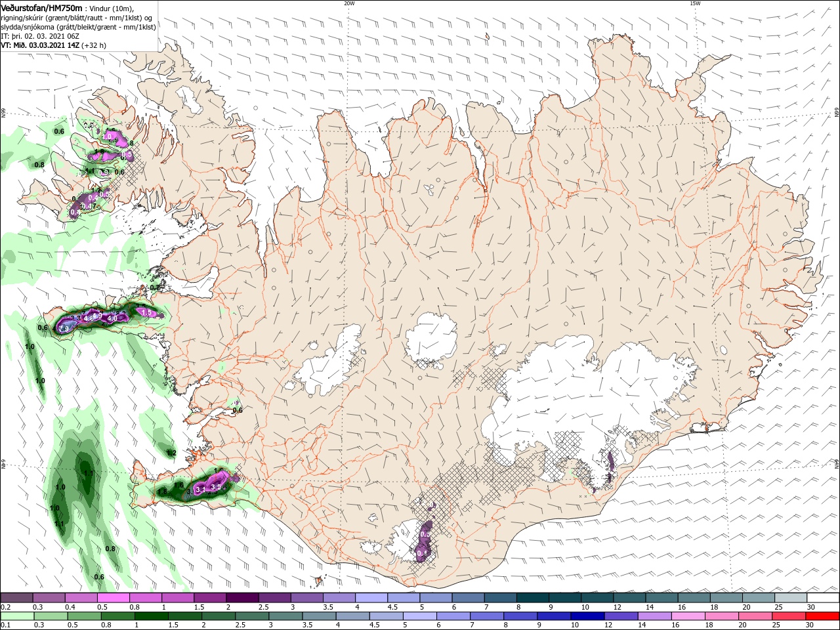Viewport: 840px width, 630px height.
Task: Click the '30' label on the lower scale
Action: 811,625
